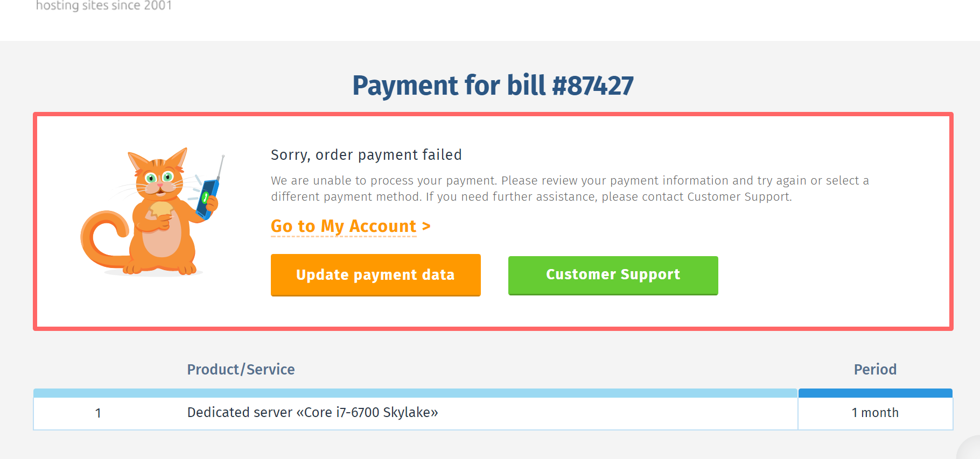Open Customer Support via green button
Viewport: 980px width, 459px height.
click(x=613, y=275)
